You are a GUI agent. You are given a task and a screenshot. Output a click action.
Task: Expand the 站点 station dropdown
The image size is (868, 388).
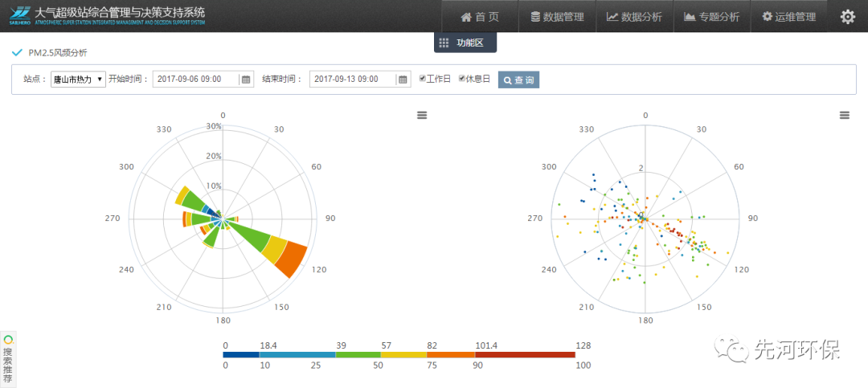tap(78, 80)
